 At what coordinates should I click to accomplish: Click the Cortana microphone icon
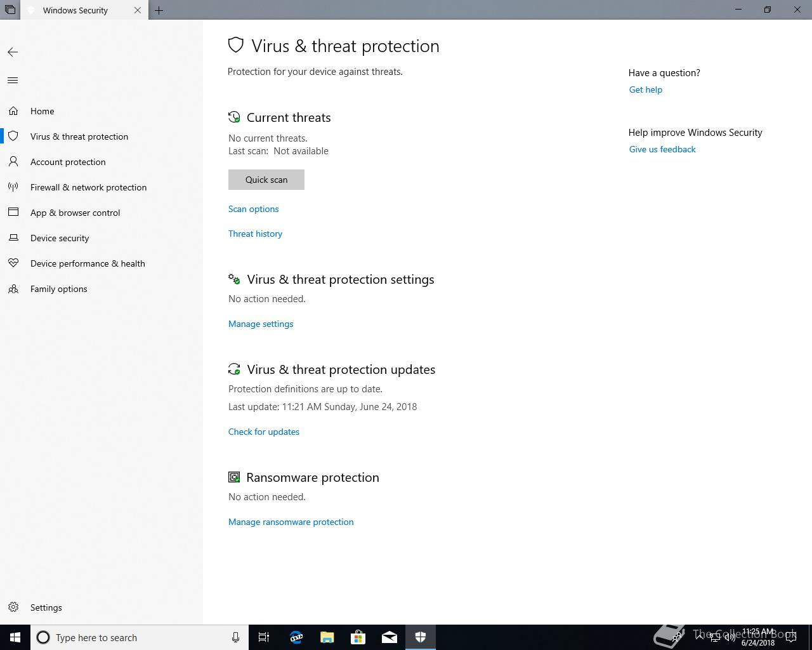click(235, 637)
